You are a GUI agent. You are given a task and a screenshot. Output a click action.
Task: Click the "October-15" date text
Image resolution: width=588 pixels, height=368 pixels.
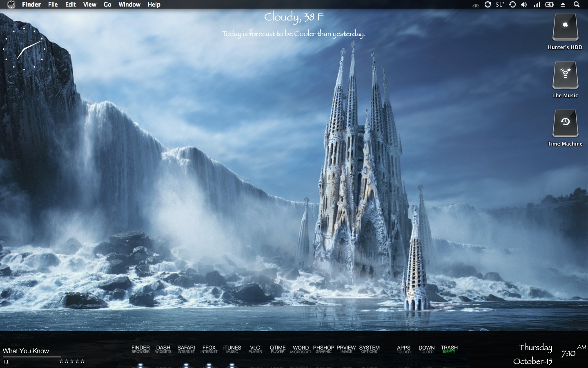tap(532, 361)
